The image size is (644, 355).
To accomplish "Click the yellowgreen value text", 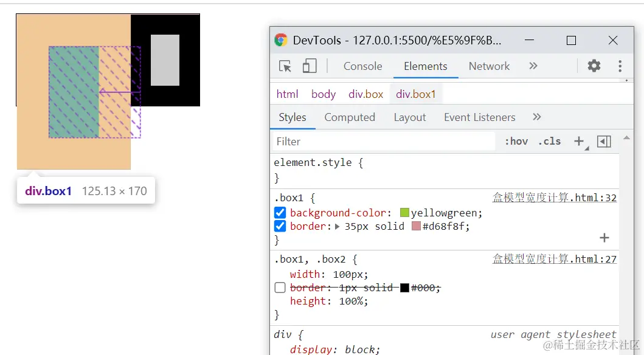I will [x=443, y=213].
